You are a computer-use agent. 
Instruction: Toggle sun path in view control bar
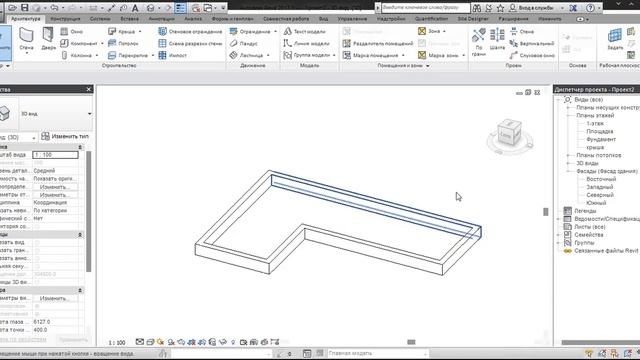tap(160, 342)
